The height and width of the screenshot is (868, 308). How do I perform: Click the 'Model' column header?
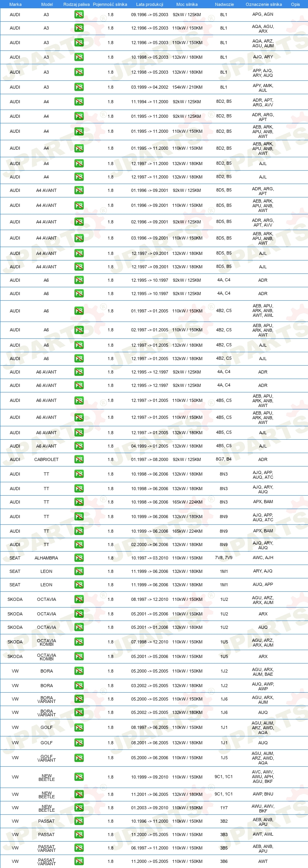click(x=47, y=4)
